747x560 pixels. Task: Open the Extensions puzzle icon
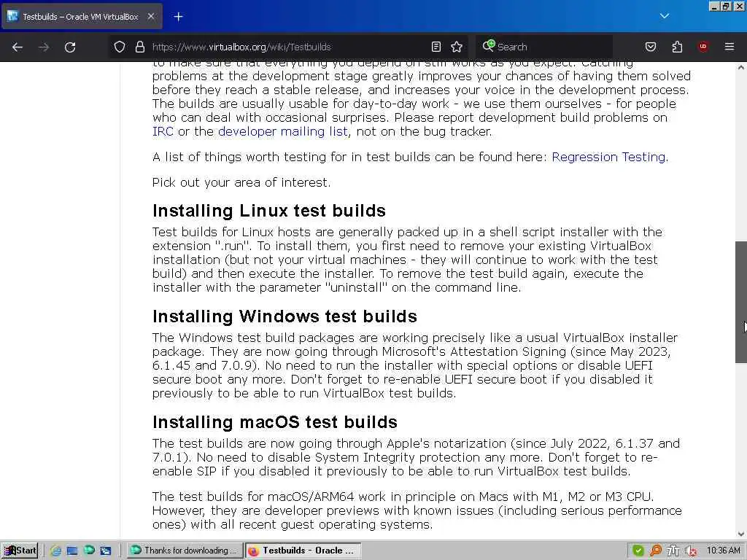tap(677, 47)
